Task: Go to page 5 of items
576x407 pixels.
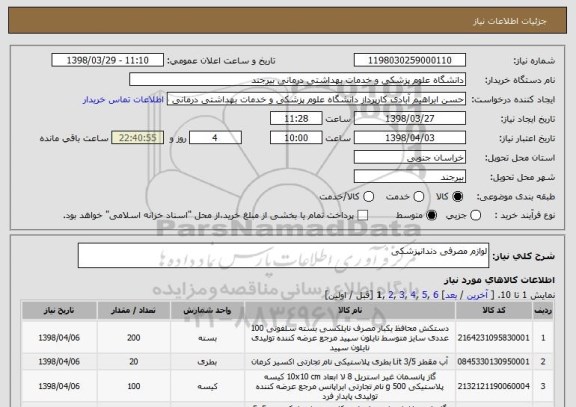Action: (x=425, y=295)
